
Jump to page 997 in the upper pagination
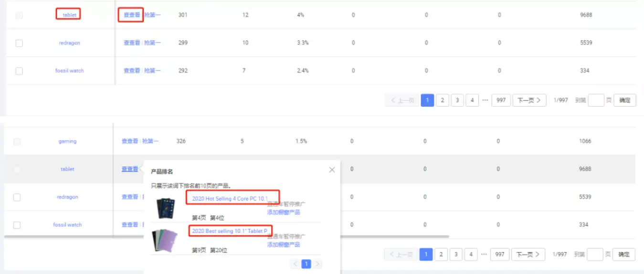coord(500,100)
